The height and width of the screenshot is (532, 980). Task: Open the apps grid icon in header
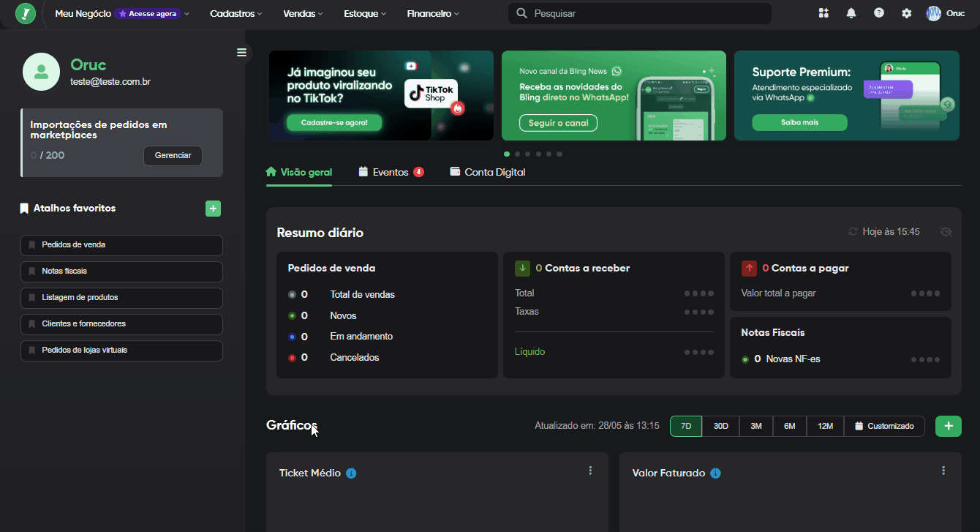(823, 13)
